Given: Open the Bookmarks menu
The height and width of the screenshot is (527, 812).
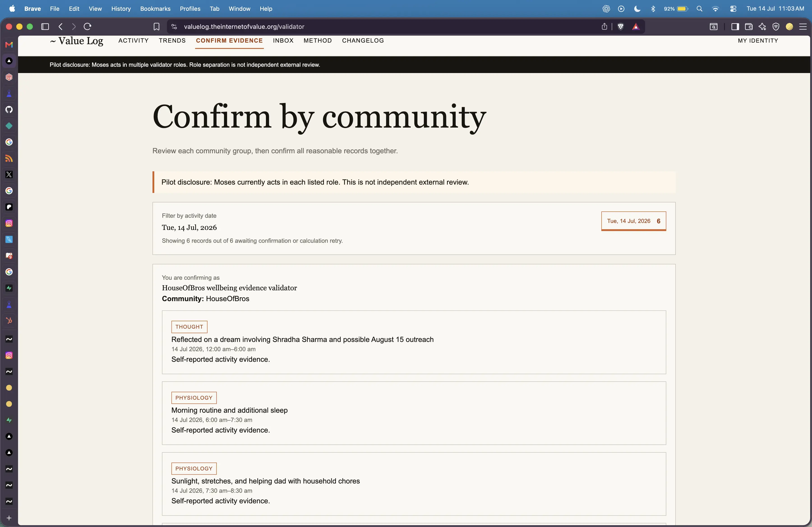Looking at the screenshot, I should click(x=155, y=9).
